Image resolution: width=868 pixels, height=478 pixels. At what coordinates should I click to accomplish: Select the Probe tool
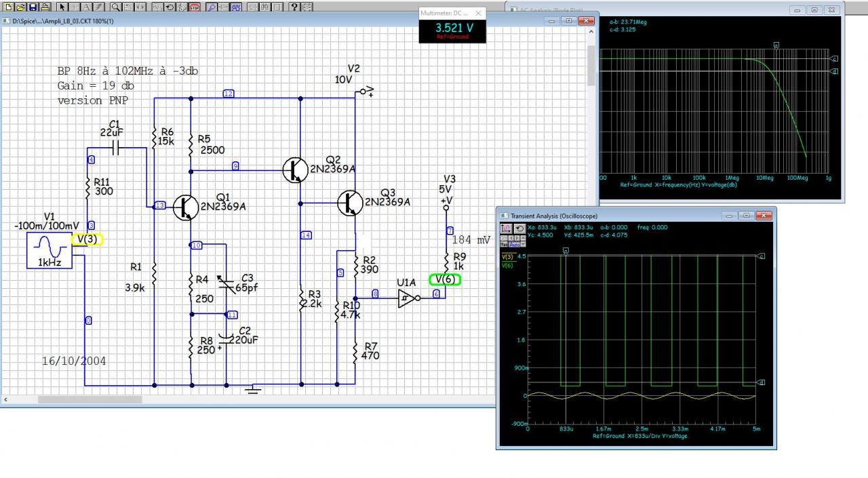click(x=212, y=7)
